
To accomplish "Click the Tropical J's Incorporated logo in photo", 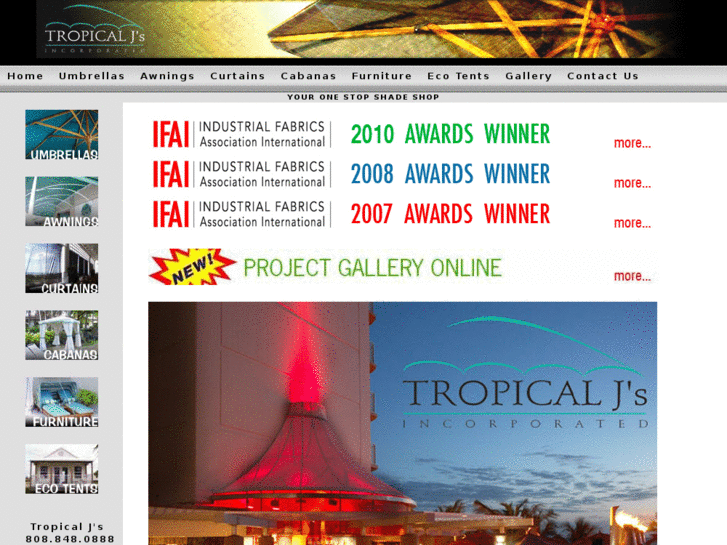I will 526,373.
